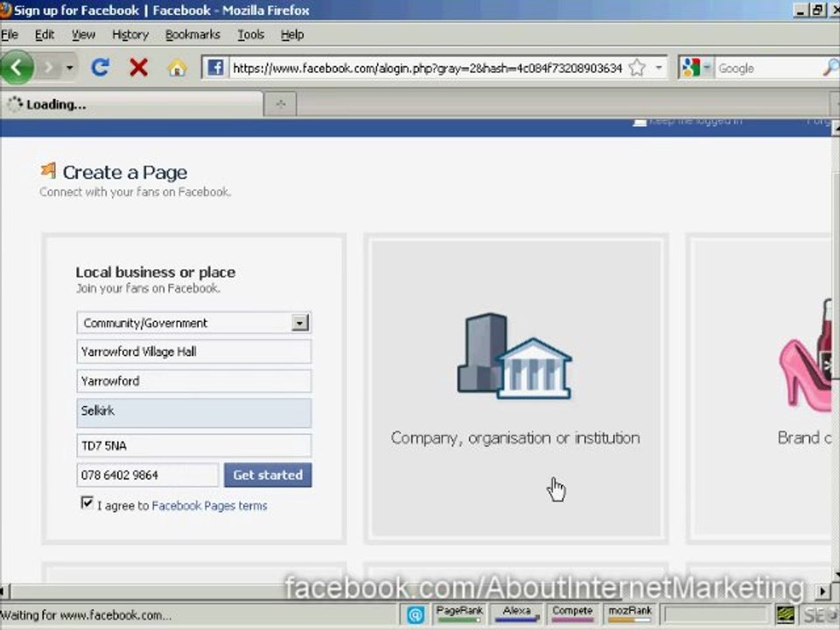Screen dimensions: 840x630
Task: Open the Bookmarks menu
Action: click(192, 35)
